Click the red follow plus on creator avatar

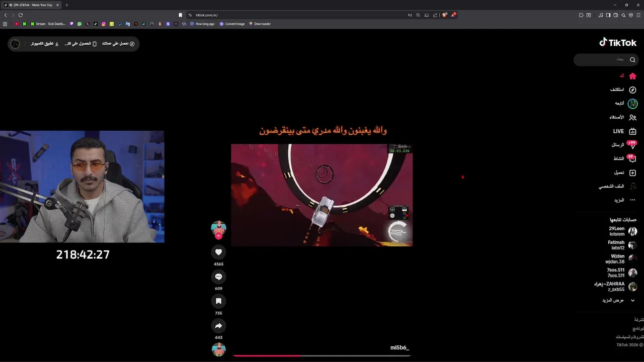(x=218, y=236)
